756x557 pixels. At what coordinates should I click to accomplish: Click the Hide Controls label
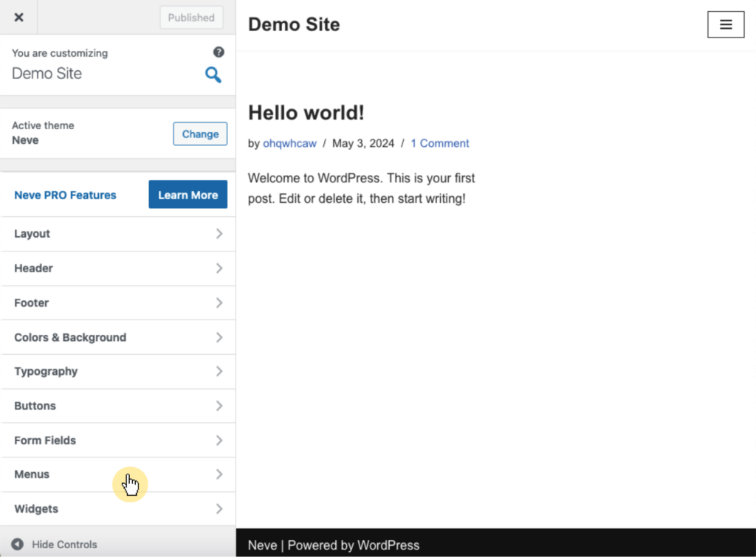[x=65, y=544]
